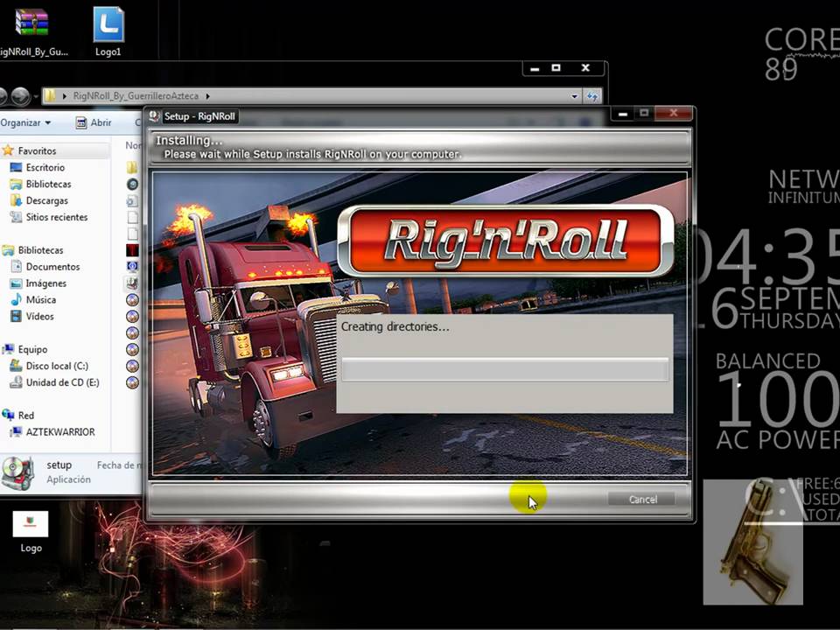
Task: Select Favoritos in Explorer navigation pane
Action: tap(37, 151)
